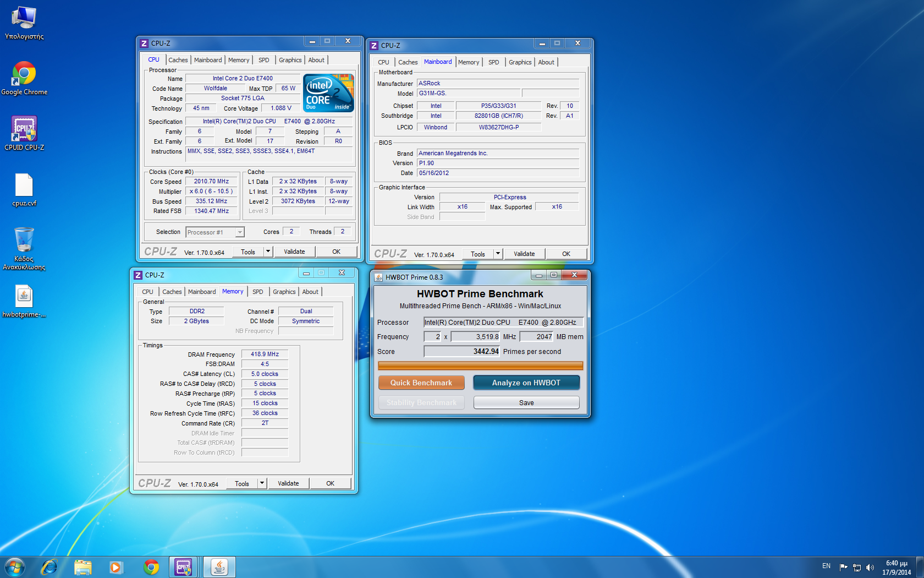The image size is (924, 578).
Task: Click the CPU-Z title icon in Mainboard window
Action: pos(374,46)
